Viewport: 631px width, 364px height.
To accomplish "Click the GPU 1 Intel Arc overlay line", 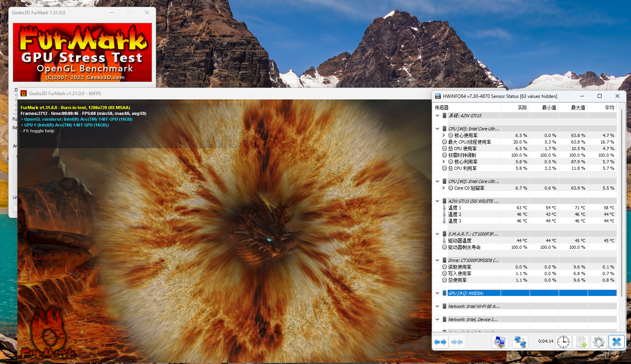I will 65,125.
